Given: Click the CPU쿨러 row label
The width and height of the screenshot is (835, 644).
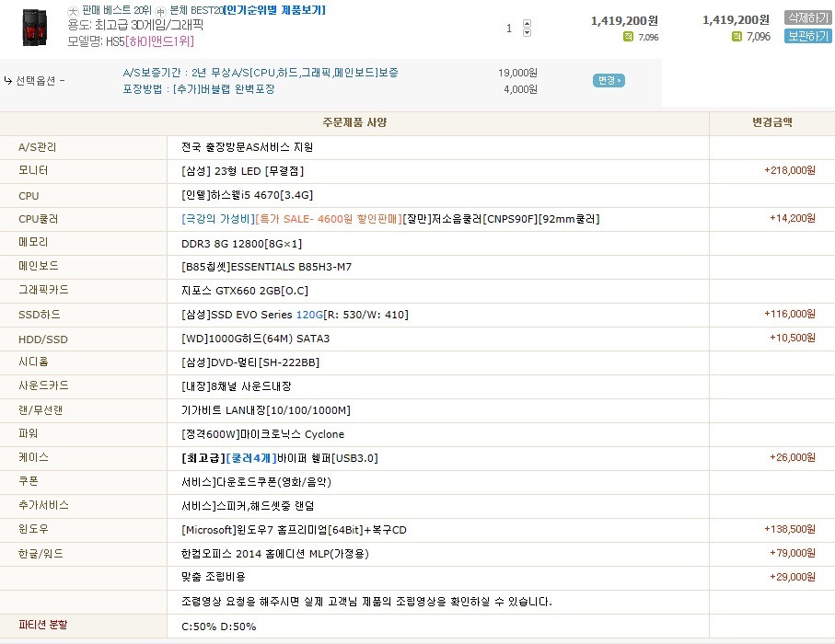Looking at the screenshot, I should coord(39,219).
